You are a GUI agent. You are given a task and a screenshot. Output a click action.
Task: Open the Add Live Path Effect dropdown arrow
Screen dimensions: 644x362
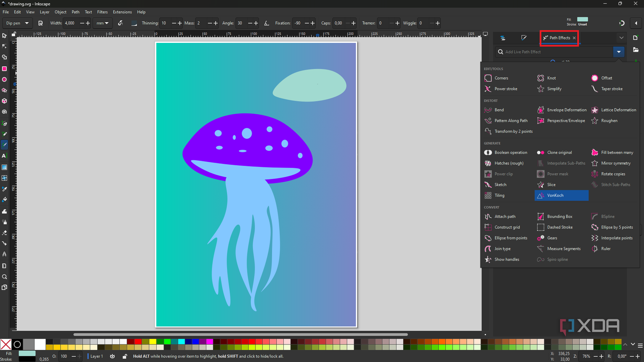(x=619, y=51)
